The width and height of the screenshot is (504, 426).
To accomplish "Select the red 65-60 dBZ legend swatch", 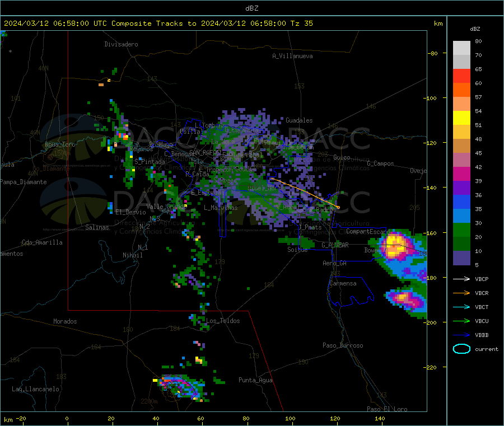I will tap(461, 76).
